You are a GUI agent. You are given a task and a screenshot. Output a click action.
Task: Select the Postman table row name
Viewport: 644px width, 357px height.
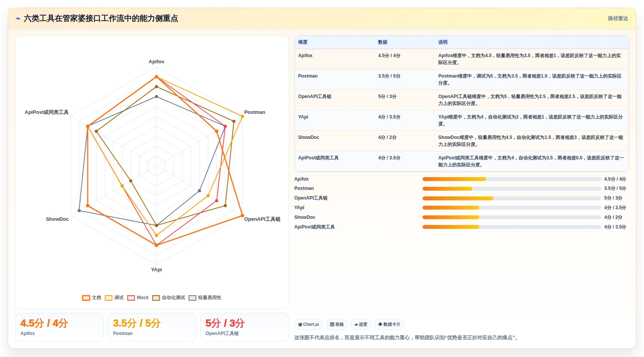pos(308,76)
